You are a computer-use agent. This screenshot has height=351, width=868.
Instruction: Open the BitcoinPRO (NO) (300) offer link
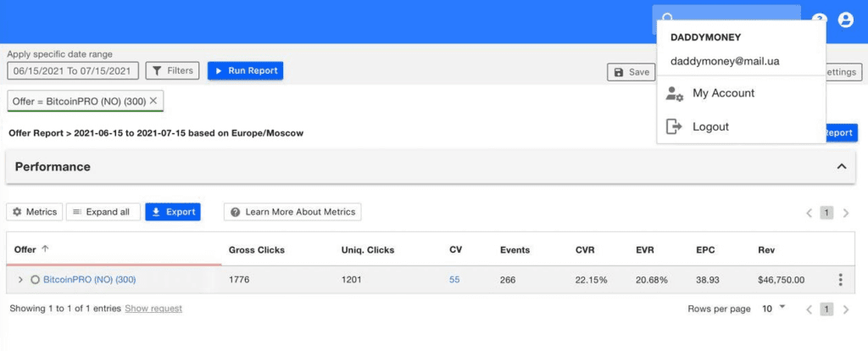pos(89,280)
